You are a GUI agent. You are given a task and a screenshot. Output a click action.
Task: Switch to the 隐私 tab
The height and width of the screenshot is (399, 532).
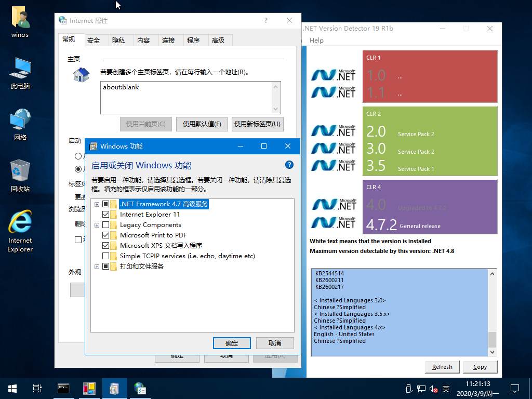pyautogui.click(x=118, y=41)
